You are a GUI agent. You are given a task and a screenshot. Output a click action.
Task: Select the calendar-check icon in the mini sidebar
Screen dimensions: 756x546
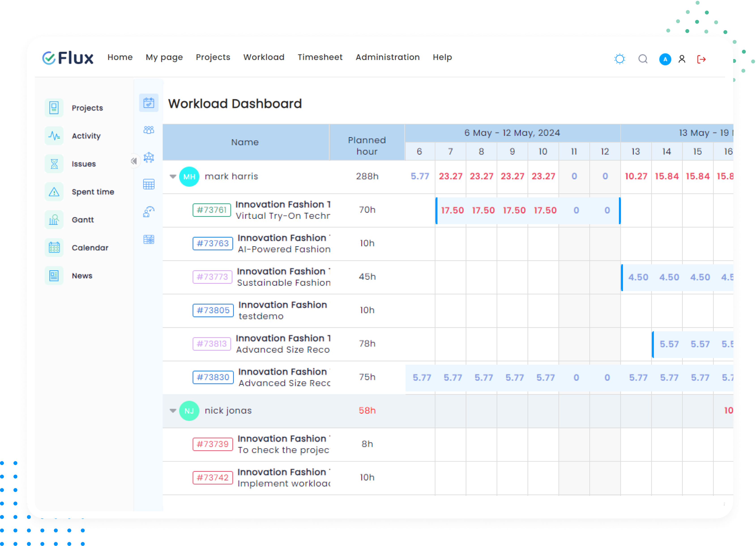(x=149, y=103)
